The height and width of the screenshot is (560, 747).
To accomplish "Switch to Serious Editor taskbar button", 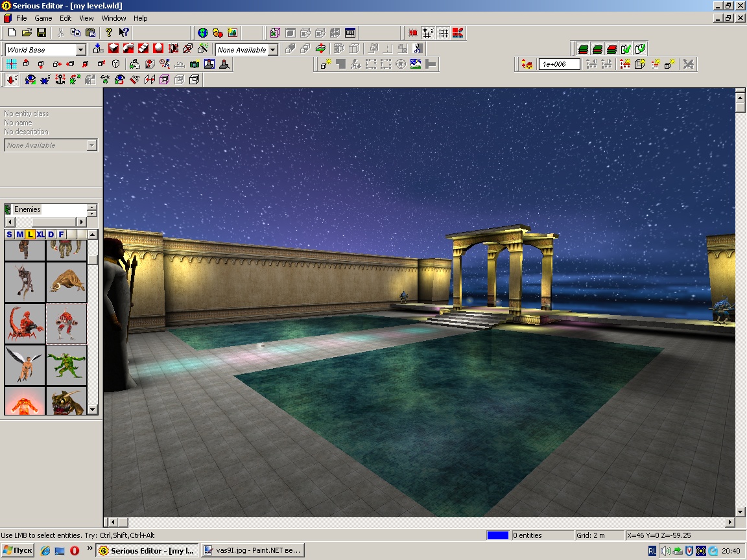I will click(147, 550).
